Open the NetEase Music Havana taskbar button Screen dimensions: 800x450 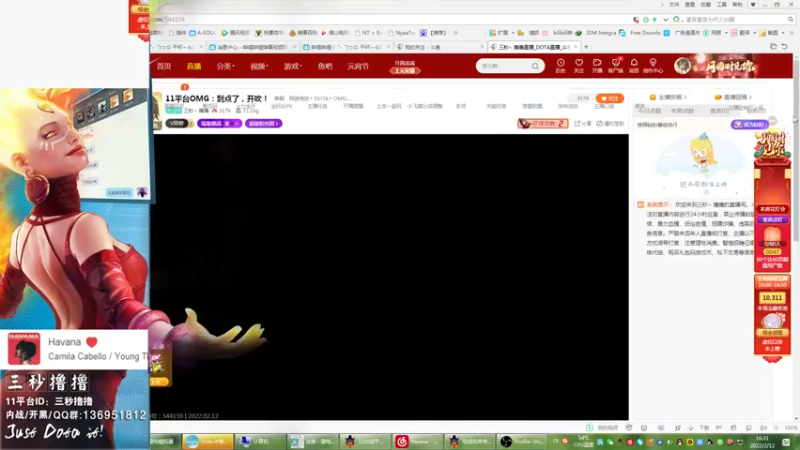point(416,441)
